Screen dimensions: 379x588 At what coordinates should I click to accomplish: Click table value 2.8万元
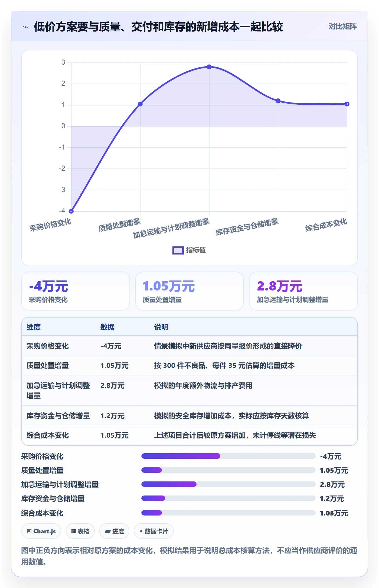pyautogui.click(x=112, y=385)
